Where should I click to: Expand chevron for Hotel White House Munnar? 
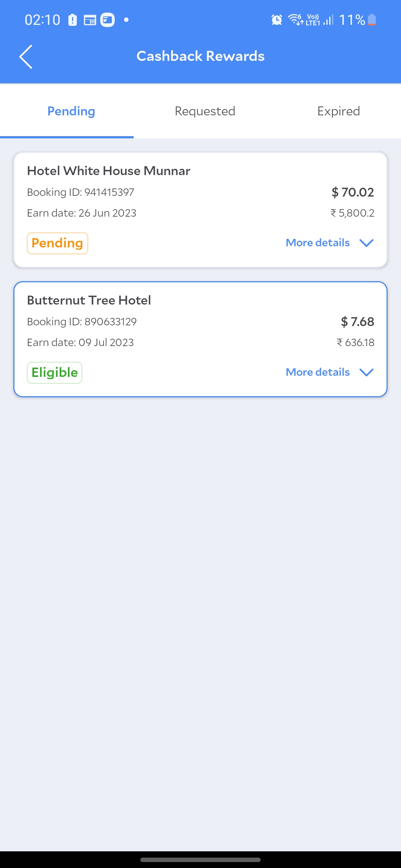pos(366,243)
